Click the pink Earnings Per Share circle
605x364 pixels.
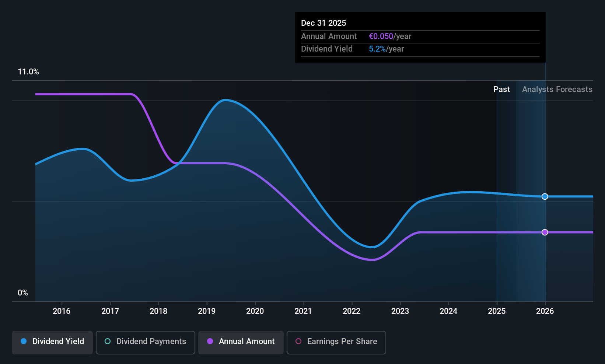[298, 341]
